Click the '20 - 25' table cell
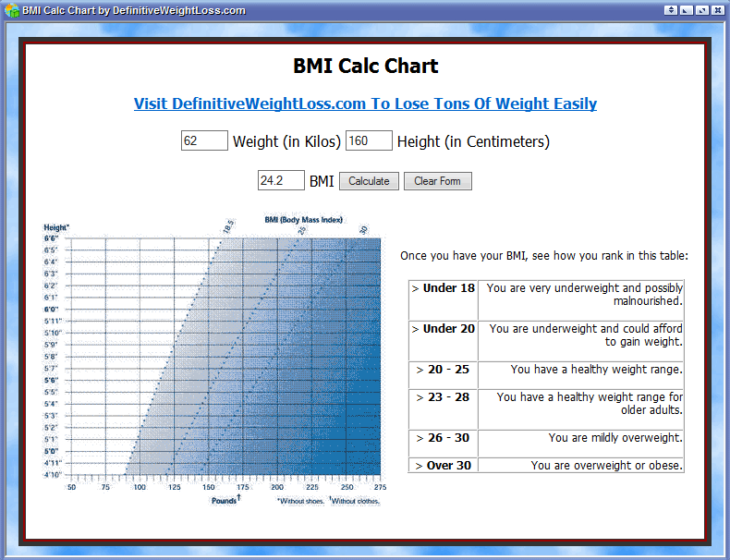 (x=444, y=375)
